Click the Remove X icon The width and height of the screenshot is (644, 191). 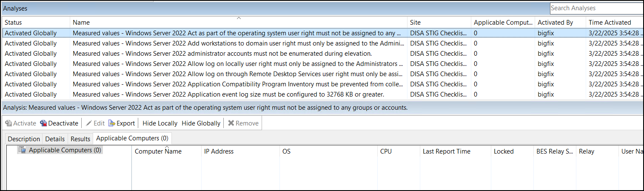coord(231,123)
